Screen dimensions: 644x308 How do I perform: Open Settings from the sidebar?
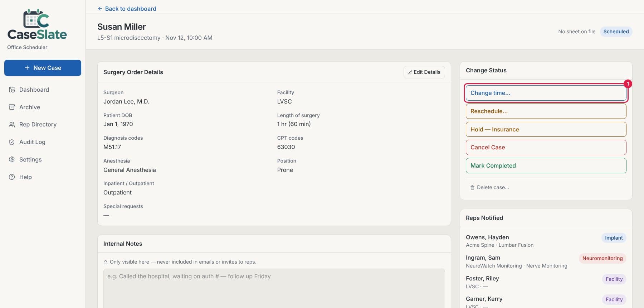point(43,159)
